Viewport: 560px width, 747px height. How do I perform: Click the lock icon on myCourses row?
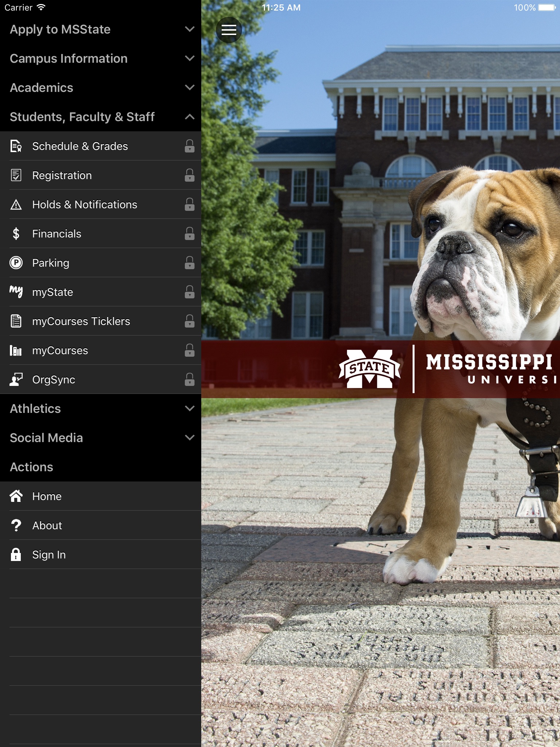[190, 350]
